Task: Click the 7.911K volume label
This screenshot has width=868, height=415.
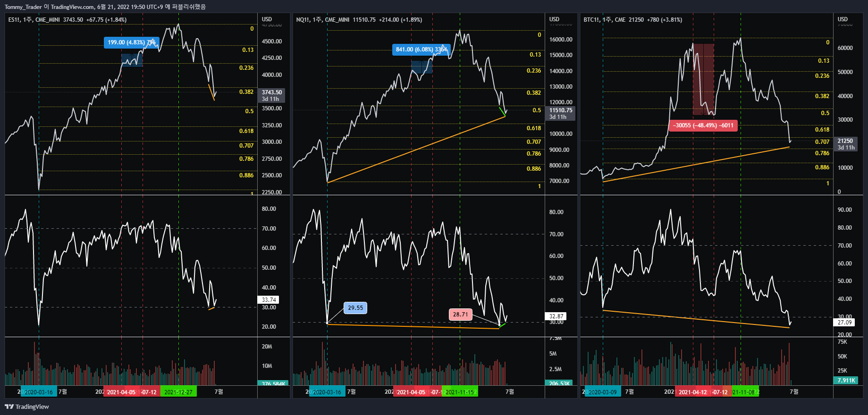Action: 846,381
